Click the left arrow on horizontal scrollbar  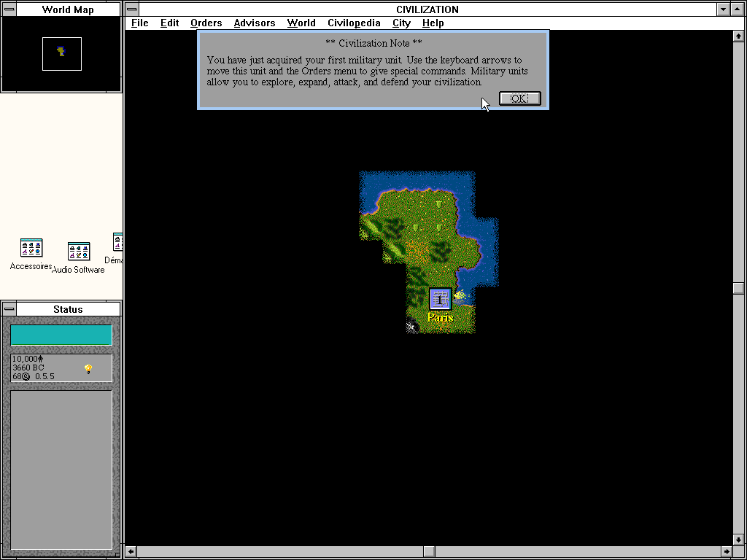(131, 551)
